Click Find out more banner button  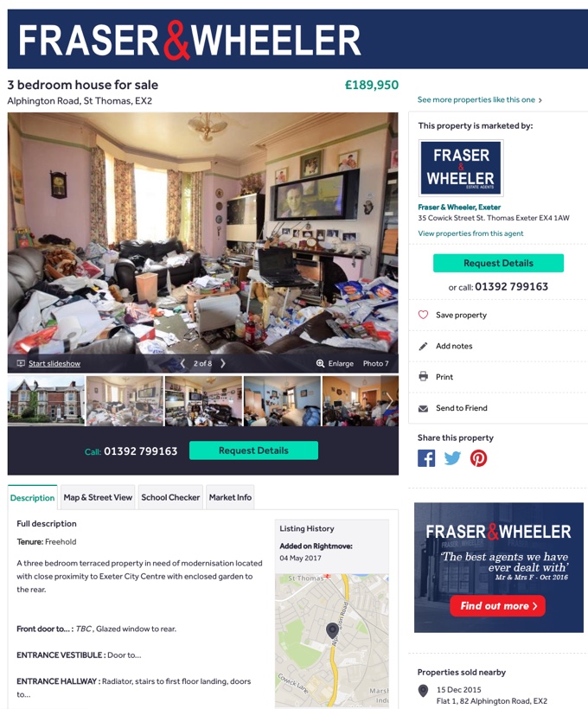point(497,606)
